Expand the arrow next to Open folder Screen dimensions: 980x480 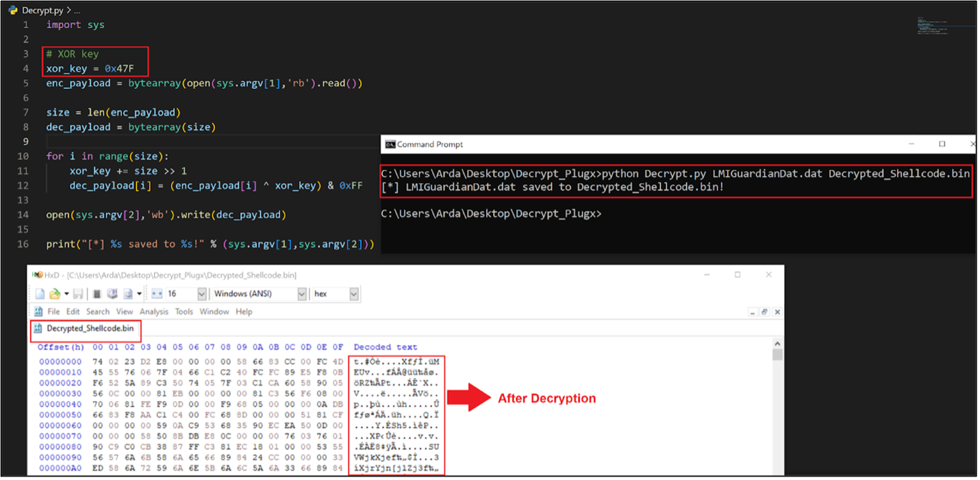66,294
